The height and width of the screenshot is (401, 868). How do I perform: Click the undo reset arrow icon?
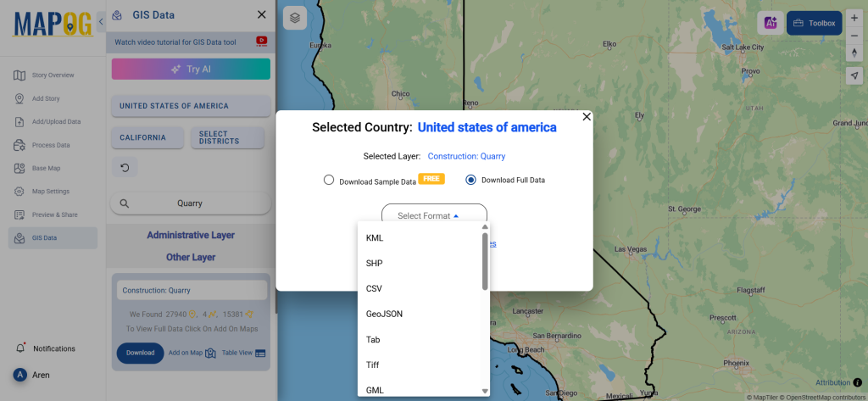[125, 168]
